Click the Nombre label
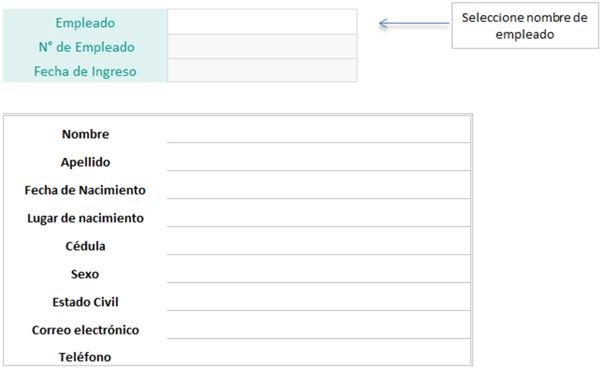Screen dimensions: 607x384 click(x=86, y=134)
